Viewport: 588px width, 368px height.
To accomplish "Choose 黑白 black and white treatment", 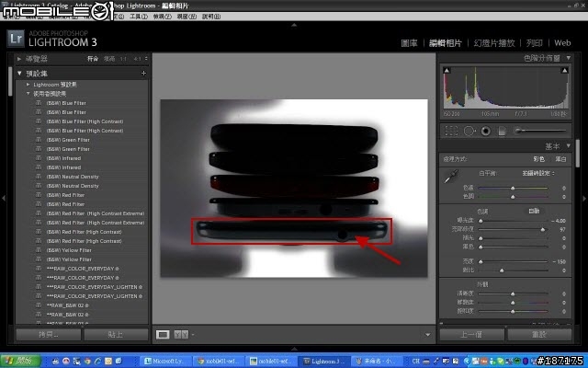I will 560,159.
